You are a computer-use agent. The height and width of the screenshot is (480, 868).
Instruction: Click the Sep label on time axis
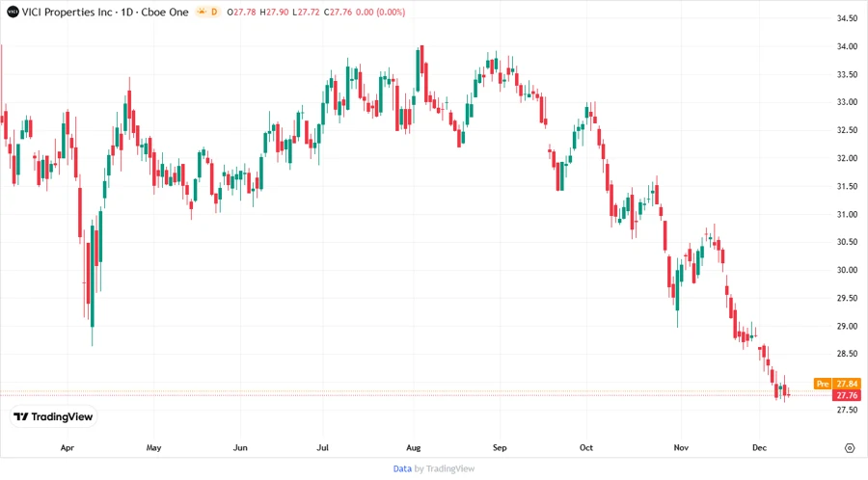click(x=500, y=447)
